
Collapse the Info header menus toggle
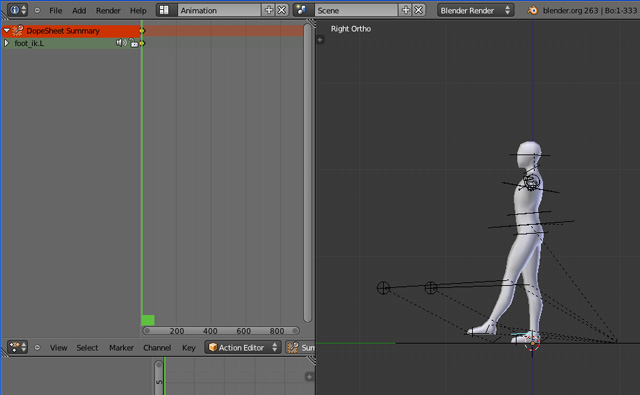(37, 11)
